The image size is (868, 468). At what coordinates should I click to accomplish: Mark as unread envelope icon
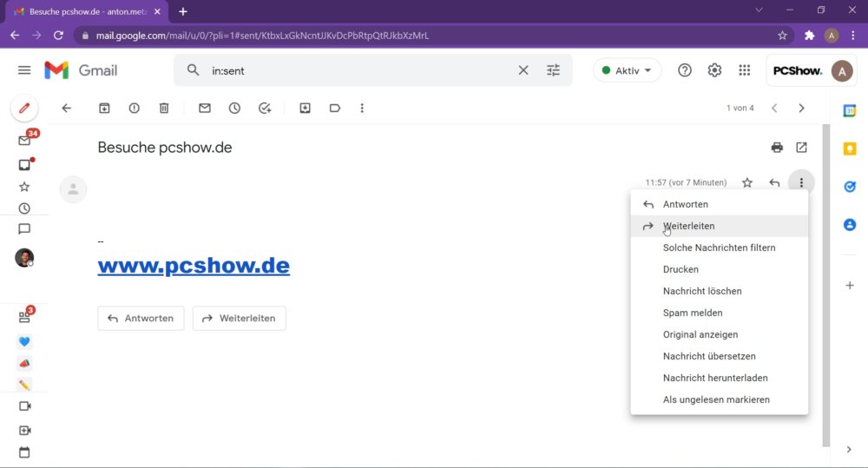205,108
